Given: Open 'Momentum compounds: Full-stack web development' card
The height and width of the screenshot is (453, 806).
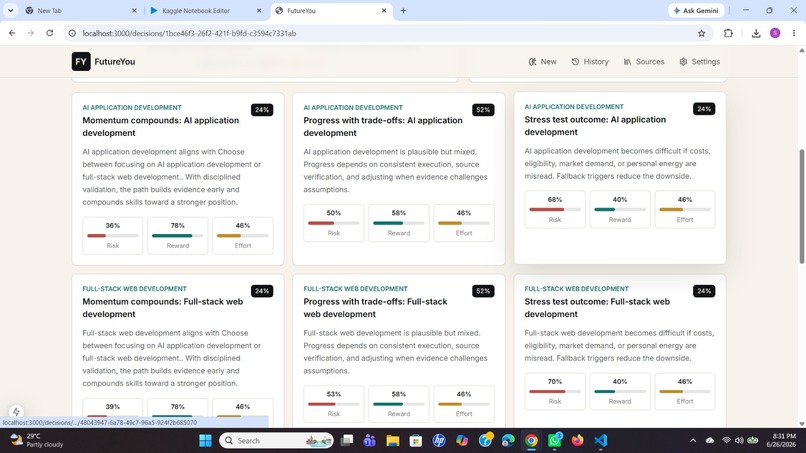Looking at the screenshot, I should click(x=178, y=351).
